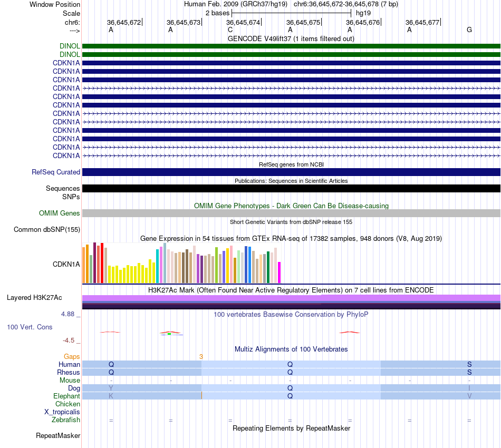Click the 4.88 PhyloP upper scale value

[68, 314]
